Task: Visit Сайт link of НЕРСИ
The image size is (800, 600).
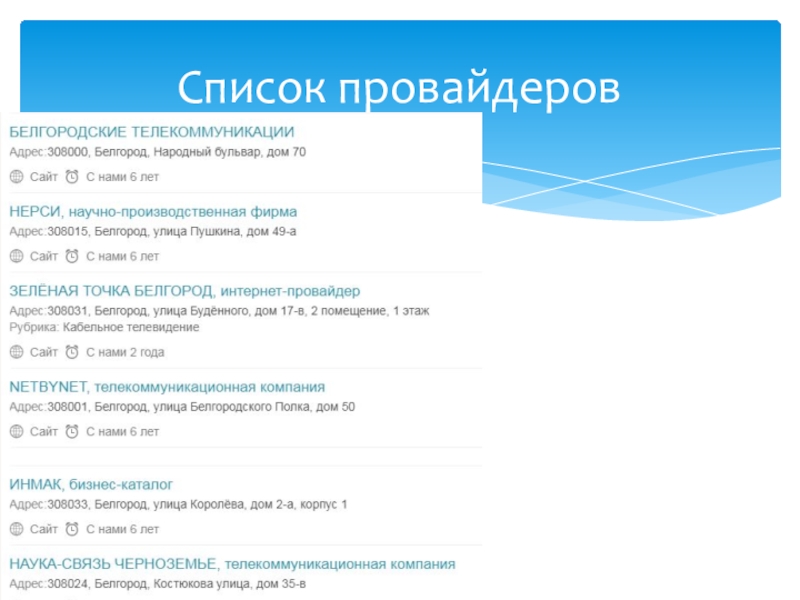Action: tap(44, 257)
